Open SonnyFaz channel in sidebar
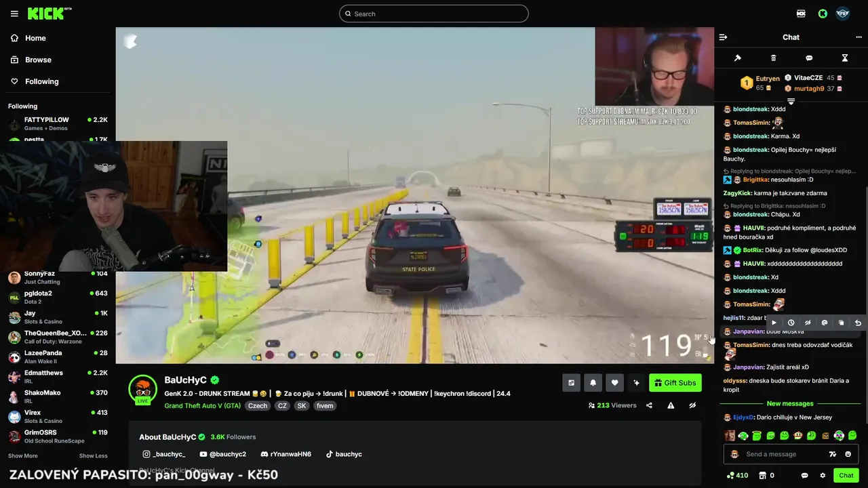The height and width of the screenshot is (488, 868). [58, 277]
